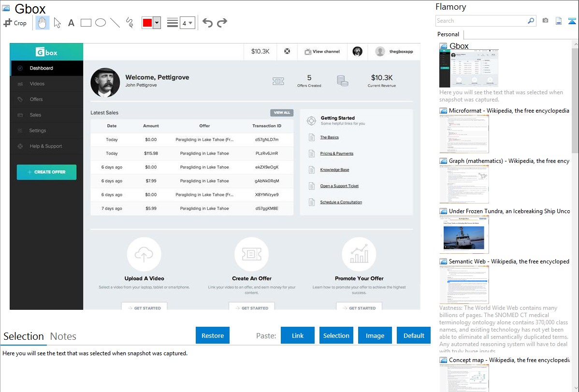Click the camera snapshot icon
Viewport: 579px width, 392px height.
point(545,21)
